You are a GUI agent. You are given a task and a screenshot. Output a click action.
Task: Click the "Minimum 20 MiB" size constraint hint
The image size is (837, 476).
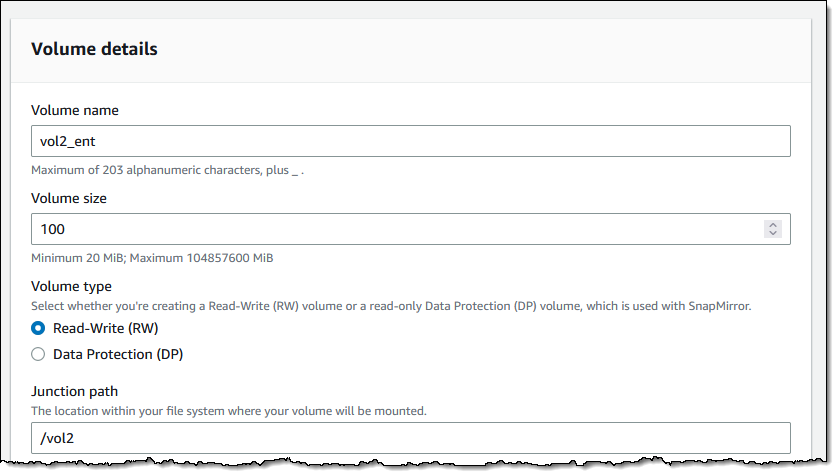(152, 258)
